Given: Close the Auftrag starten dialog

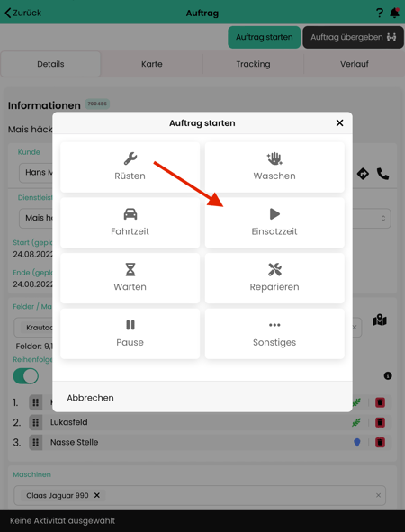Looking at the screenshot, I should pos(339,122).
